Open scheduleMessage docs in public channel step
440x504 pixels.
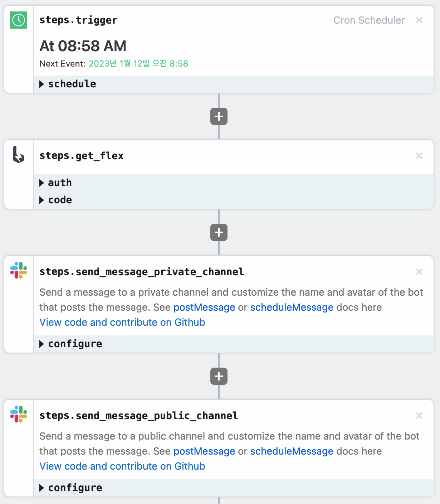point(292,451)
